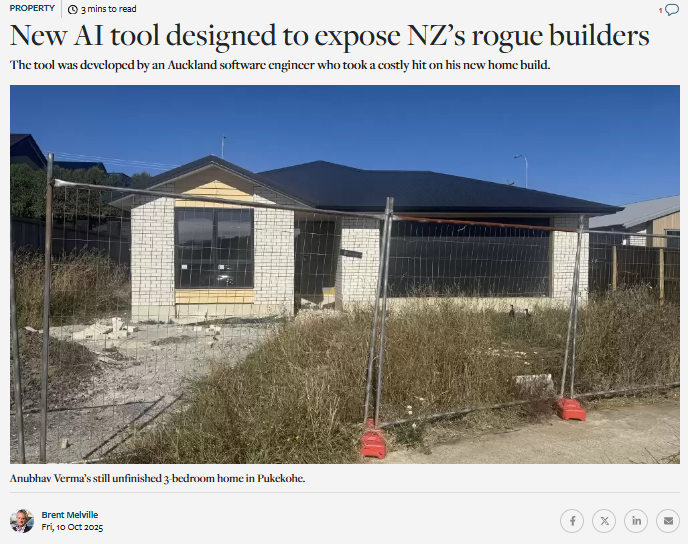Open the PROPERTY section link
This screenshot has height=544, width=688.
click(32, 8)
